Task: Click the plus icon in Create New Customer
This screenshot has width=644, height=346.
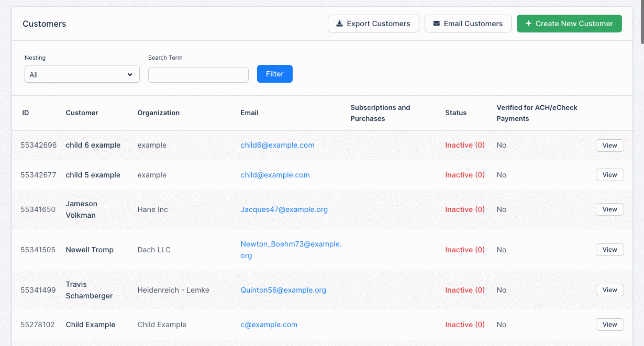Action: point(528,24)
